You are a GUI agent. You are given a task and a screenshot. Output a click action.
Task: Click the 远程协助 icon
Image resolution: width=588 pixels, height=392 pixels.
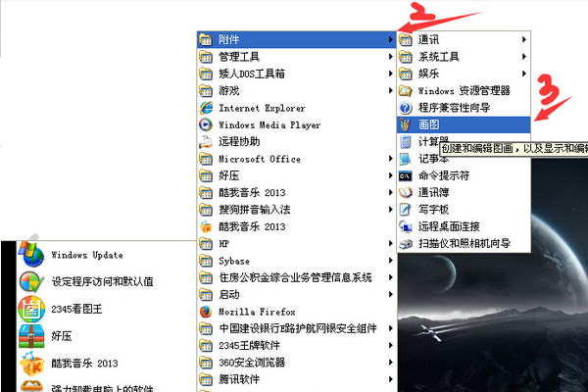[x=206, y=141]
